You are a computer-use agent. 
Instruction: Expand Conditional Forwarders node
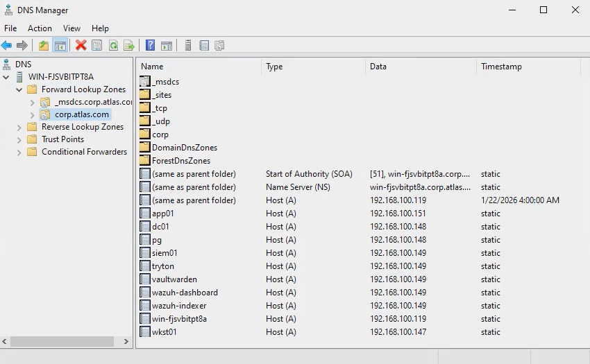19,153
